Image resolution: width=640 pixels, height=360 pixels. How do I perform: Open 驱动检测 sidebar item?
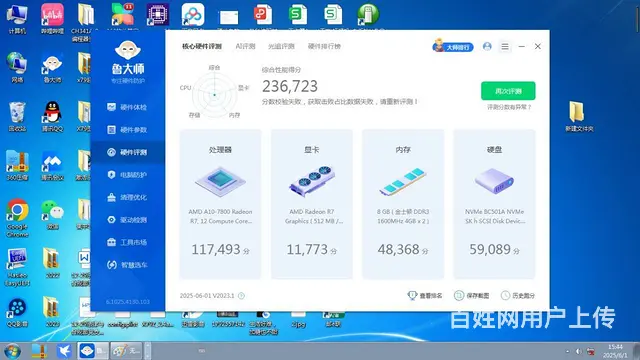(127, 220)
